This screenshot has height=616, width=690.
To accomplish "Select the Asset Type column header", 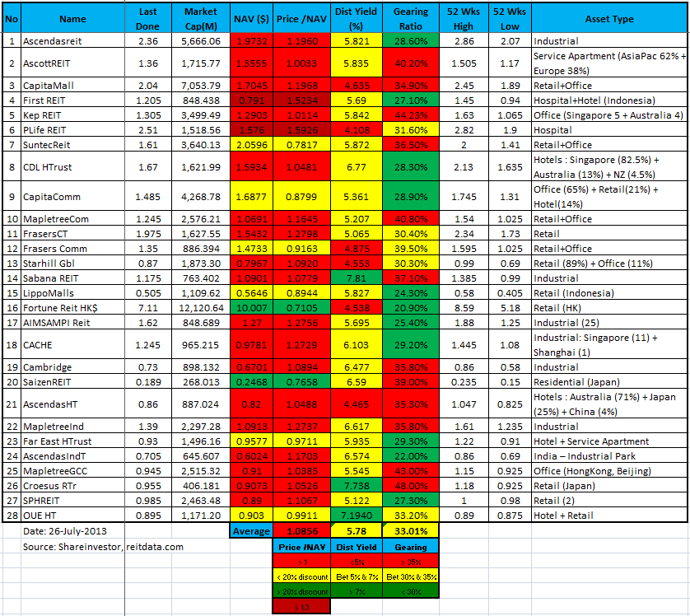I will (x=609, y=19).
